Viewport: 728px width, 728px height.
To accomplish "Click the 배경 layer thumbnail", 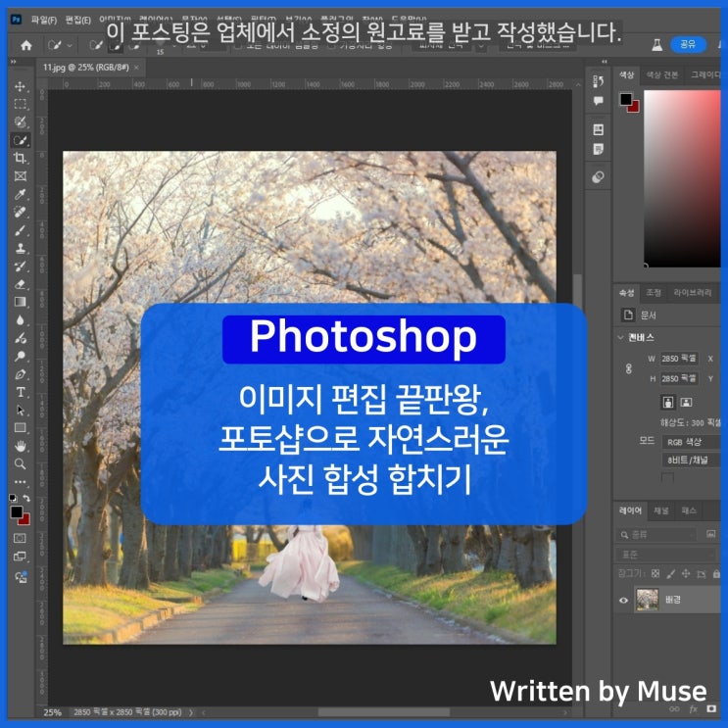I will (648, 600).
